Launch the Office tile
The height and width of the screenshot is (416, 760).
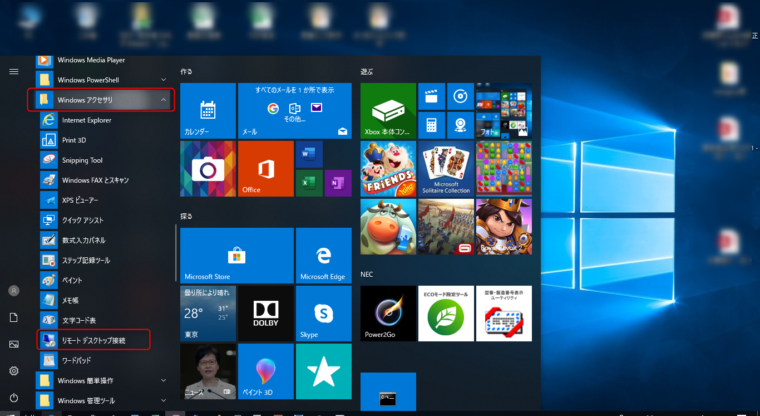pos(266,169)
